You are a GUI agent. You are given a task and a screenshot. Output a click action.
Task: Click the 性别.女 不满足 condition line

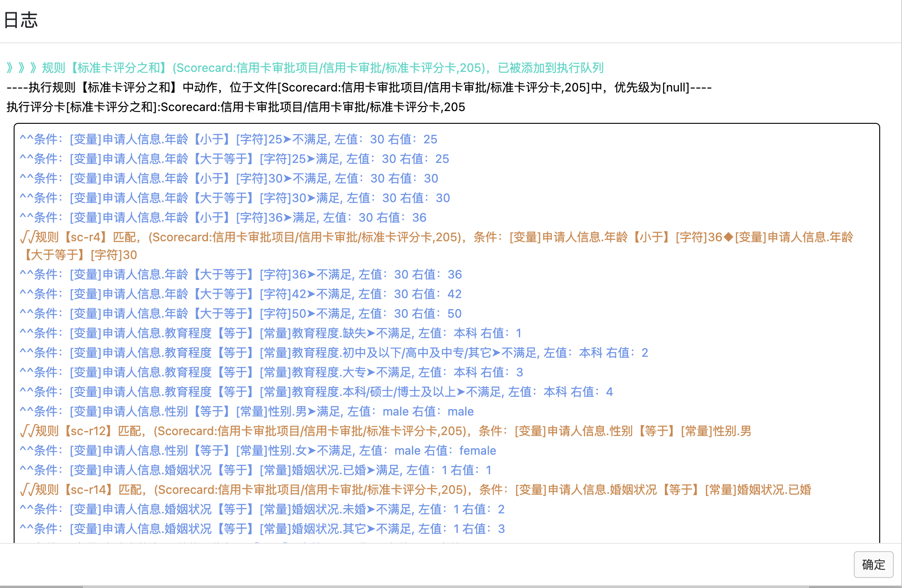258,451
